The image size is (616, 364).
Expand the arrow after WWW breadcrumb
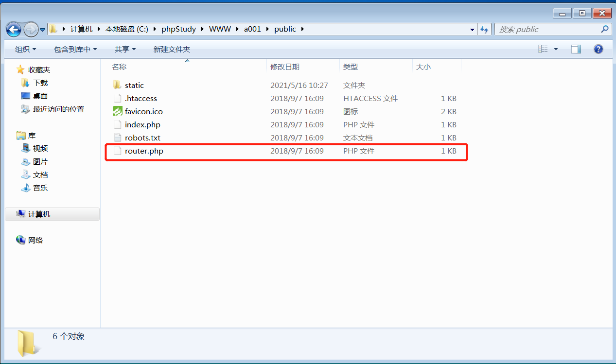click(238, 29)
